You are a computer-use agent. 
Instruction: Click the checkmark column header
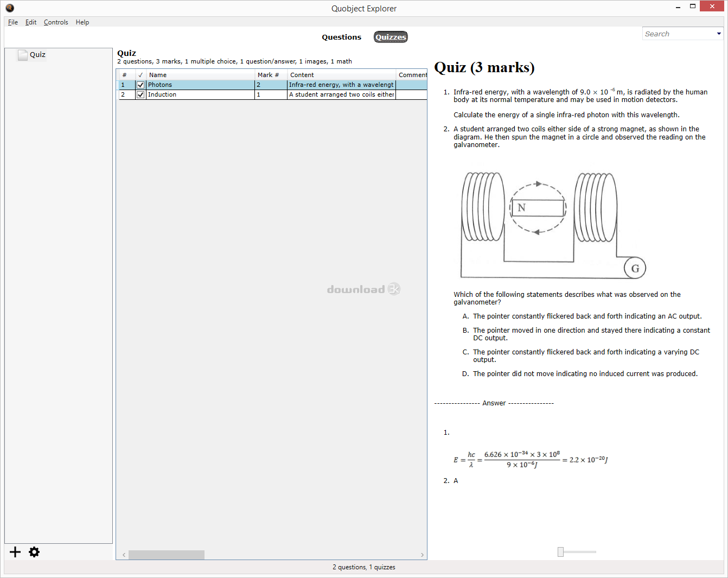[141, 75]
